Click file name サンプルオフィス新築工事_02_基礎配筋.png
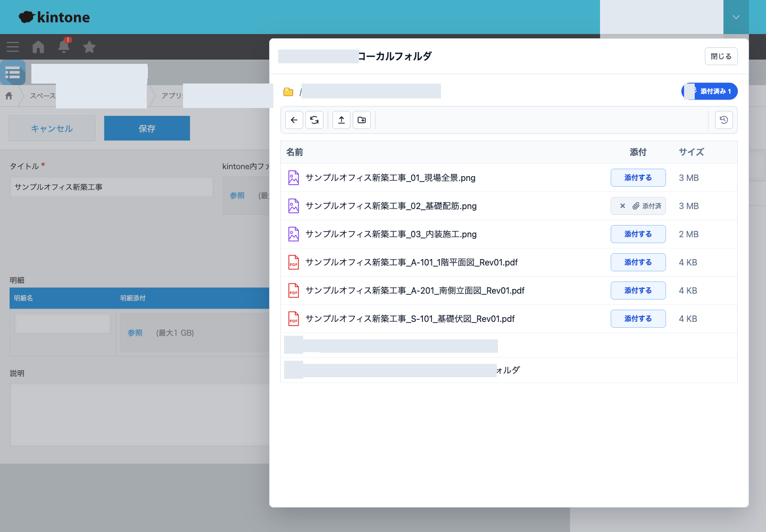The width and height of the screenshot is (766, 532). [x=391, y=206]
